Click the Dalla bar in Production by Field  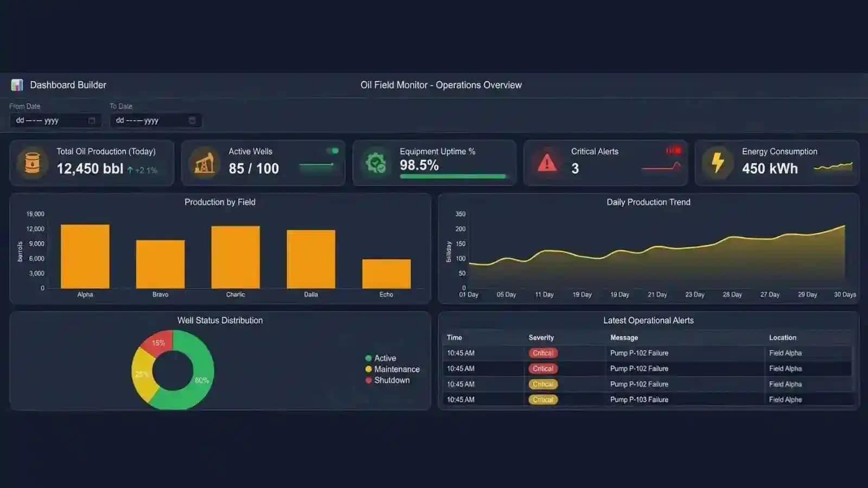[x=311, y=259]
